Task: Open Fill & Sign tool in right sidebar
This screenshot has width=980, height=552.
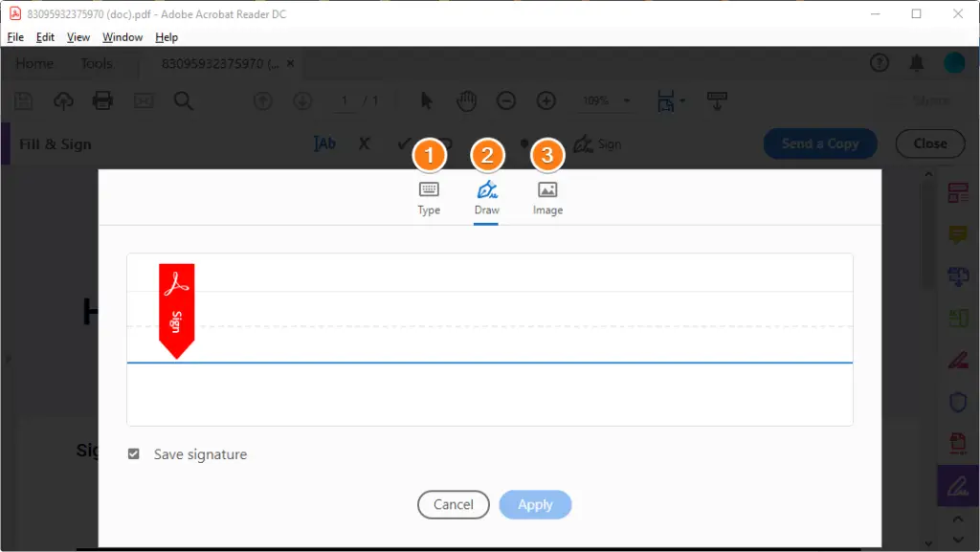Action: coord(957,485)
